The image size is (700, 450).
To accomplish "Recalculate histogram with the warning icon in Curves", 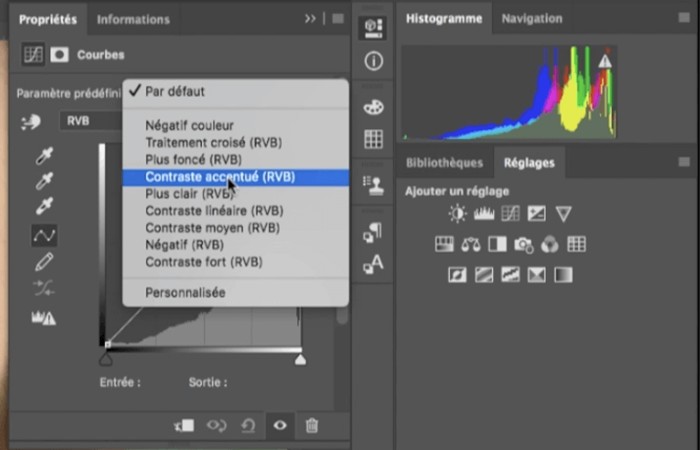I will coord(44,318).
